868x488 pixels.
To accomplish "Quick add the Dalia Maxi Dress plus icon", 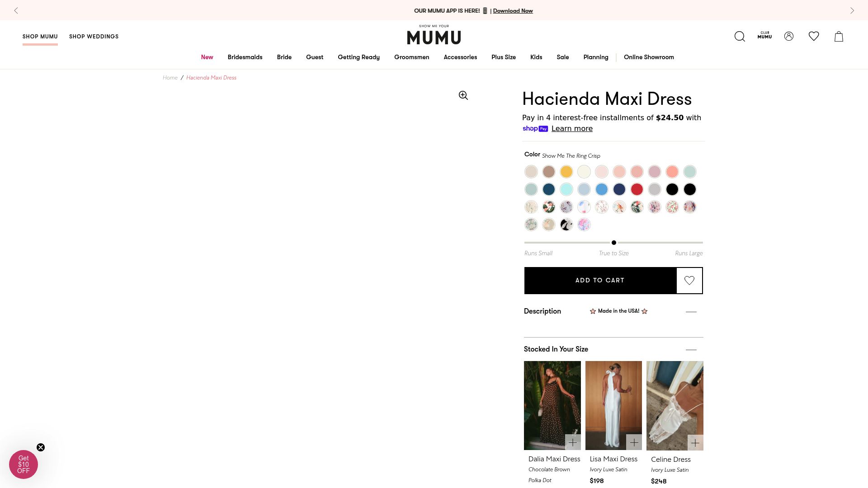I will pyautogui.click(x=573, y=442).
